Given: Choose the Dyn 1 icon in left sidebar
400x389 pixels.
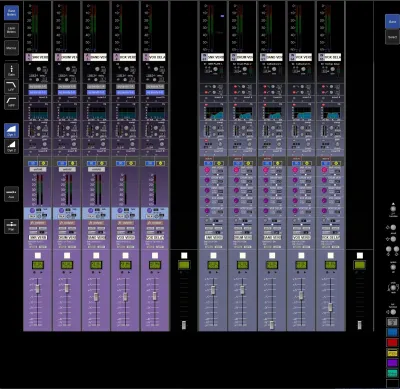Looking at the screenshot, I should pos(11,130).
